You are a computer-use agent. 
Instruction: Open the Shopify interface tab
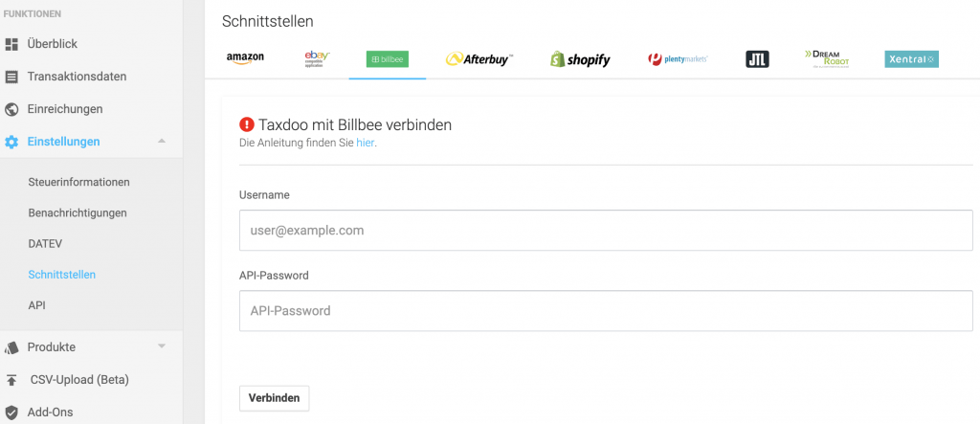[x=580, y=58]
